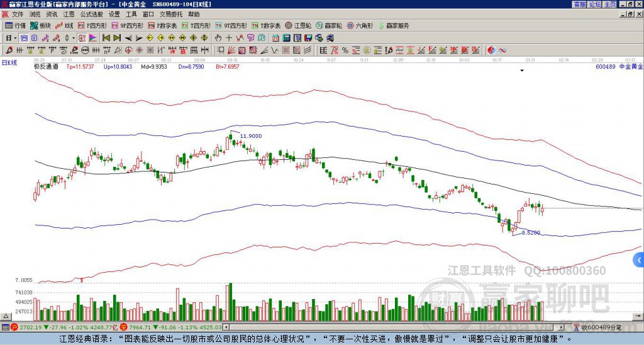Image resolution: width=644 pixels, height=345 pixels.
Task: Toggle the highlighted chart view button
Action: tap(25, 38)
